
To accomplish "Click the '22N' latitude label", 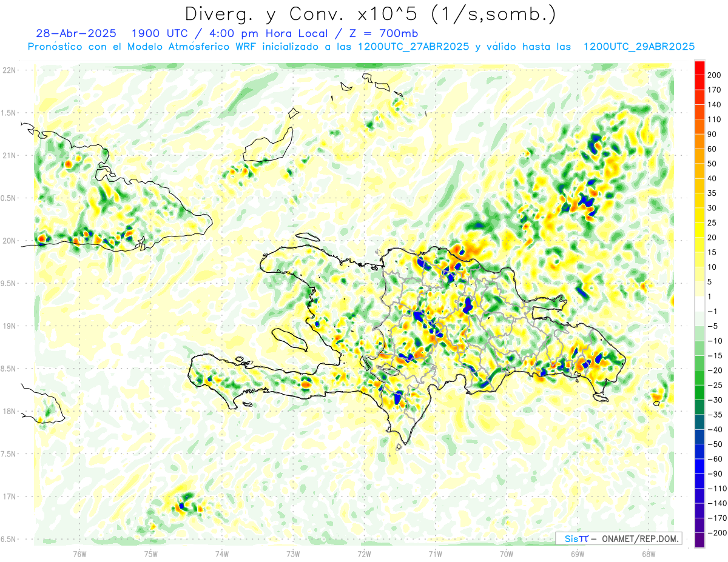I will tap(8, 70).
